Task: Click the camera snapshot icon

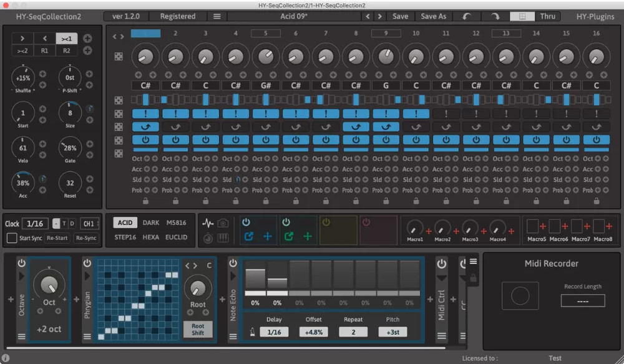Action: 223,223
